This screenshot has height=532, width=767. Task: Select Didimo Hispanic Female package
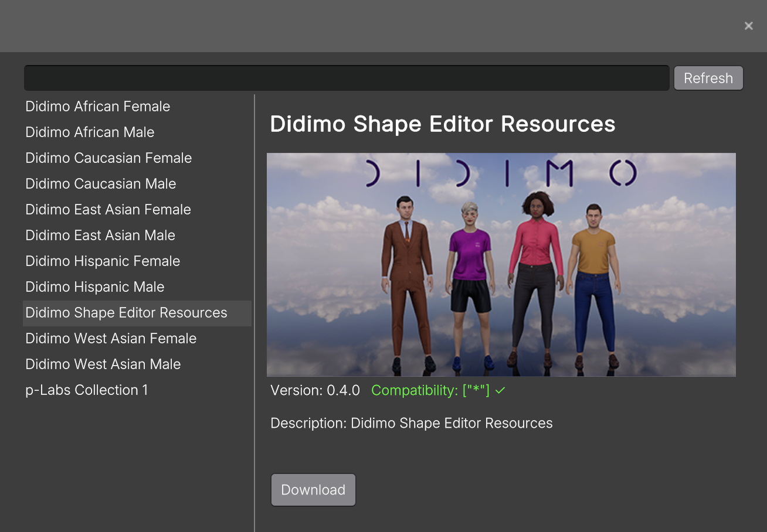103,261
